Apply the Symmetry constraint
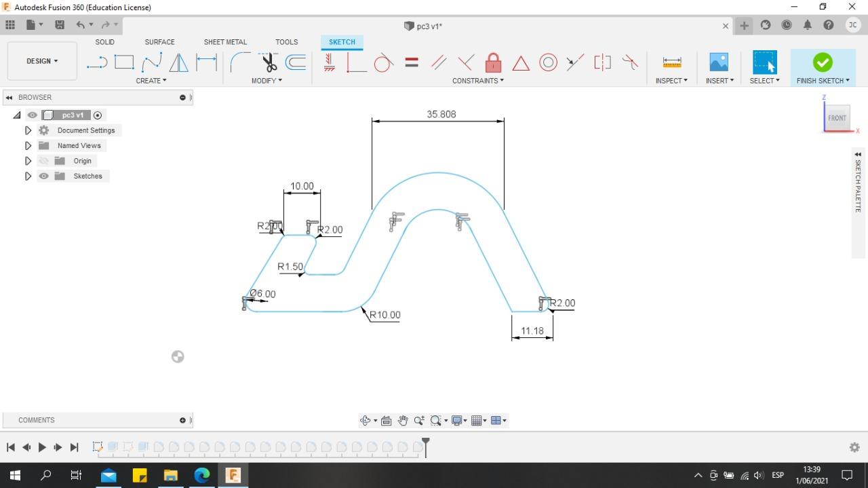Viewport: 868px width, 488px height. click(x=602, y=62)
